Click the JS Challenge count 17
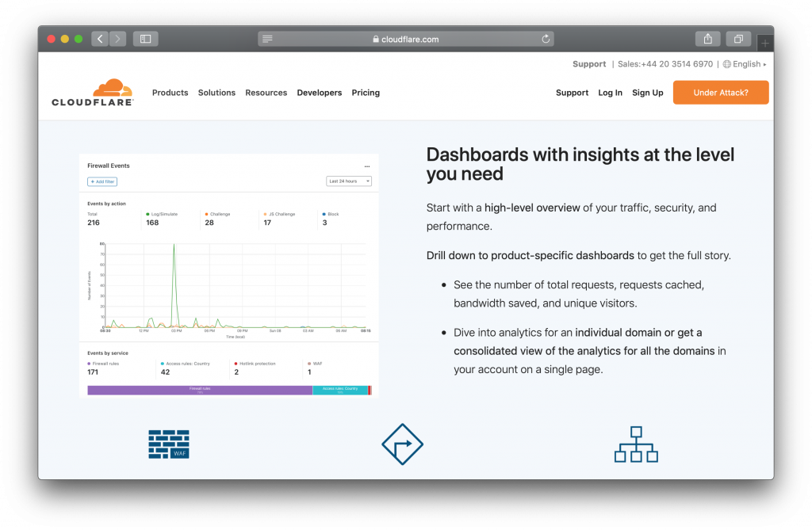Screen dimensions: 812x530 tap(267, 223)
